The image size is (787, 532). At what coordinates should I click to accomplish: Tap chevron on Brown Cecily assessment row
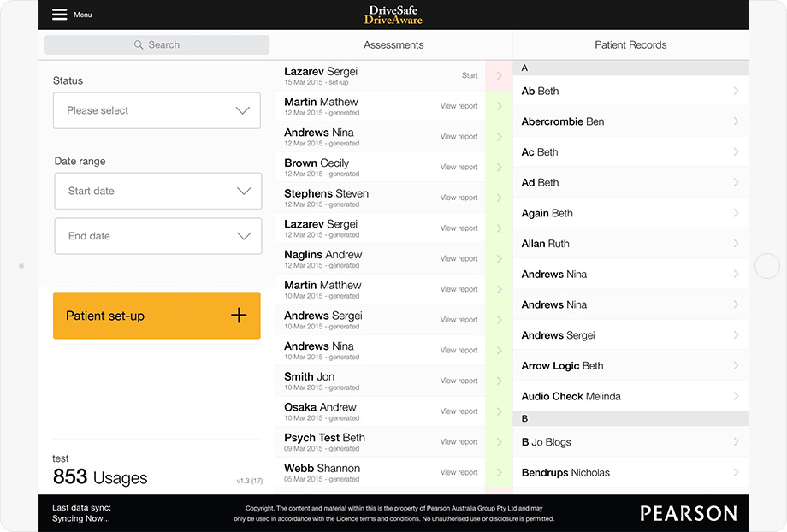[499, 168]
